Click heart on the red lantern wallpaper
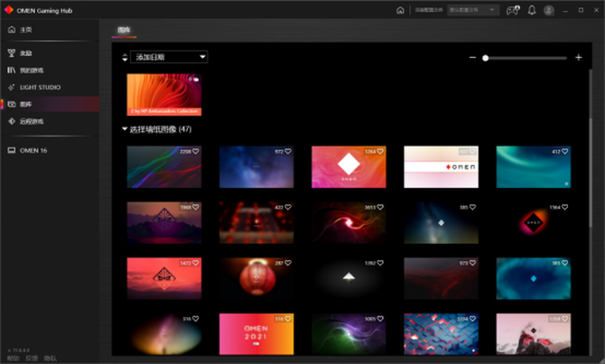Screen dimensions: 605x364 click(x=288, y=263)
